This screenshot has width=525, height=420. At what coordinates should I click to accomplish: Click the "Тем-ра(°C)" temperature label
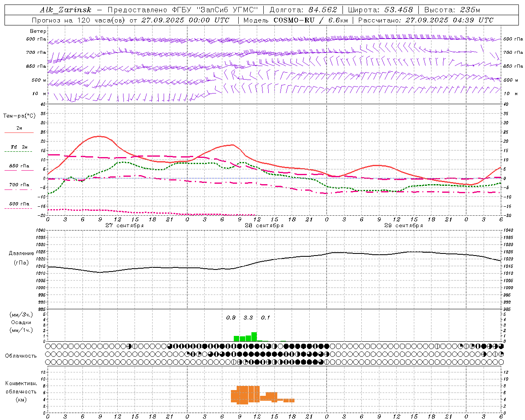click(x=19, y=116)
